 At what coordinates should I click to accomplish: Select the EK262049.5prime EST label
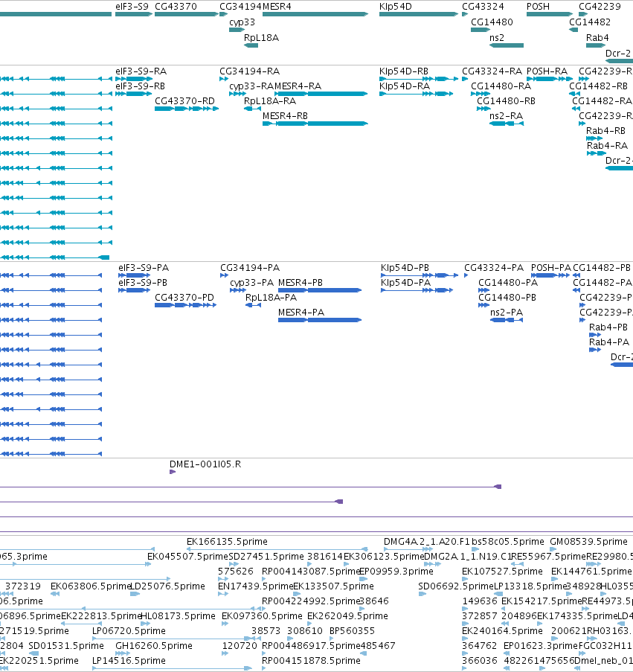[347, 616]
